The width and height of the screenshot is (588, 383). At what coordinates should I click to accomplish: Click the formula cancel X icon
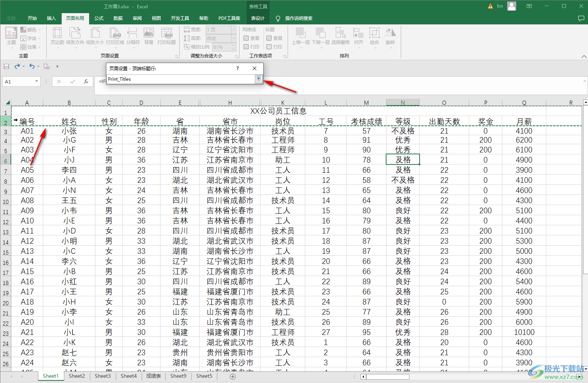pos(59,81)
